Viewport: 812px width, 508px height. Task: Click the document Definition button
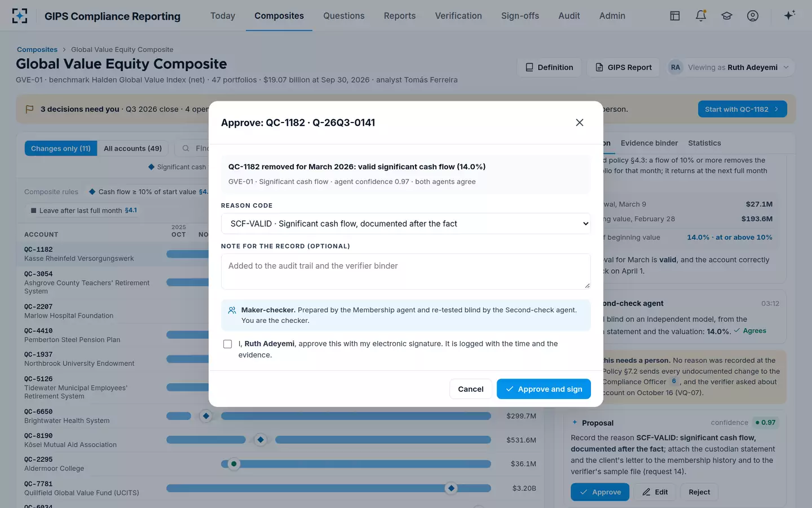pos(549,67)
